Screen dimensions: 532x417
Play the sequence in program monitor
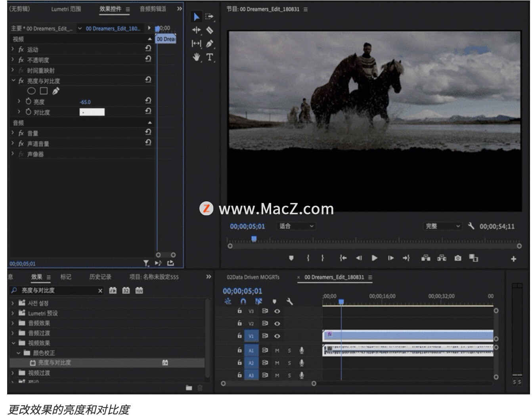pyautogui.click(x=375, y=258)
